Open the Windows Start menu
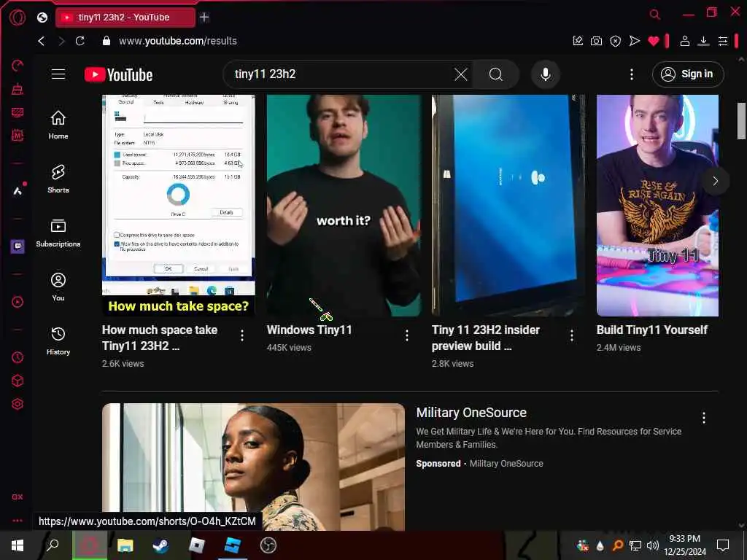747x560 pixels. click(18, 545)
